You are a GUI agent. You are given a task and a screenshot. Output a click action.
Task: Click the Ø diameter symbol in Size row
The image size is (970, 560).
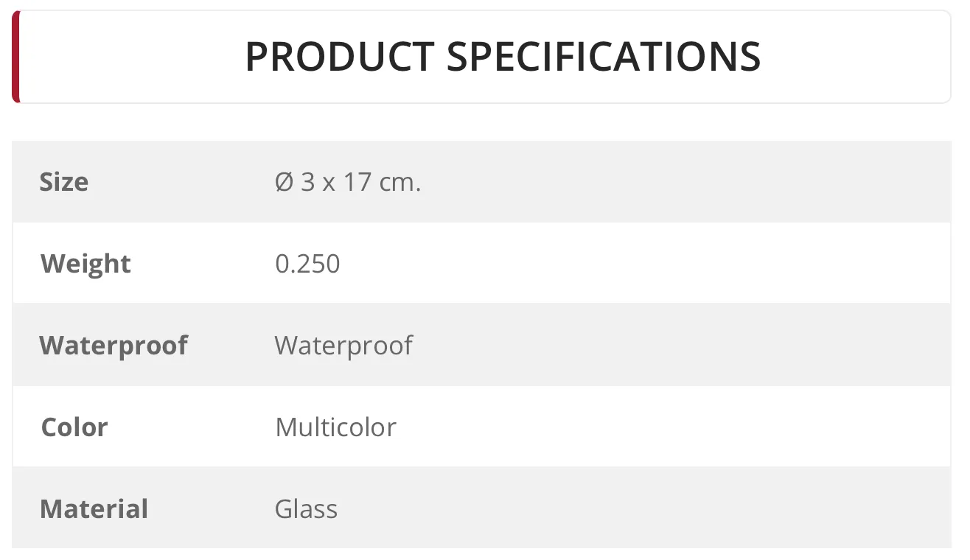(285, 182)
